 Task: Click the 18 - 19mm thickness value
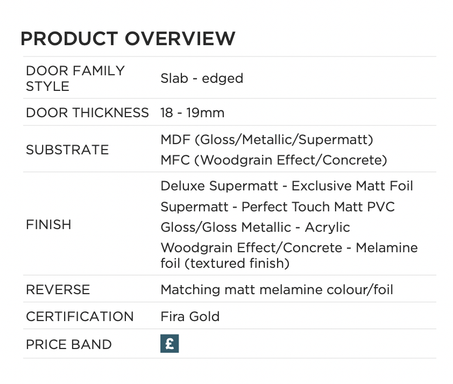(x=192, y=113)
